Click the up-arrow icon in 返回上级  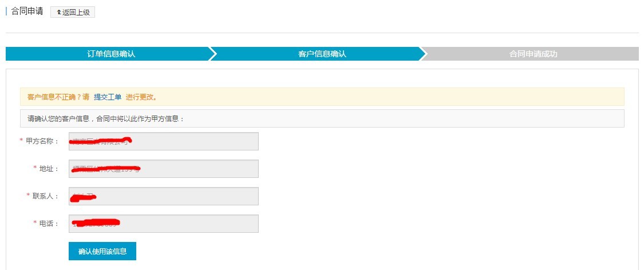pyautogui.click(x=58, y=13)
